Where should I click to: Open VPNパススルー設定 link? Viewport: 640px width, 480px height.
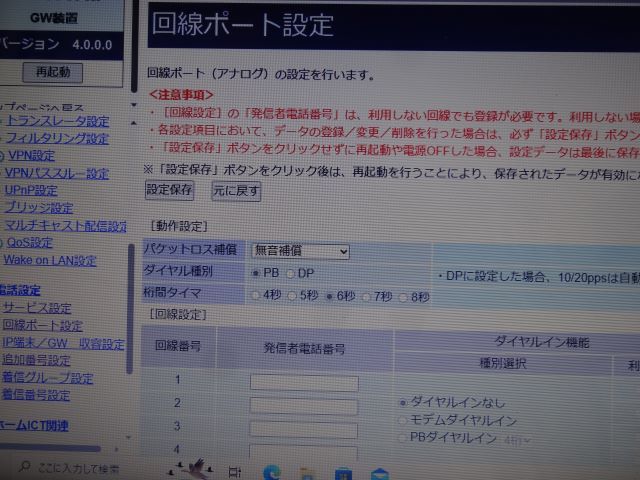click(x=57, y=173)
